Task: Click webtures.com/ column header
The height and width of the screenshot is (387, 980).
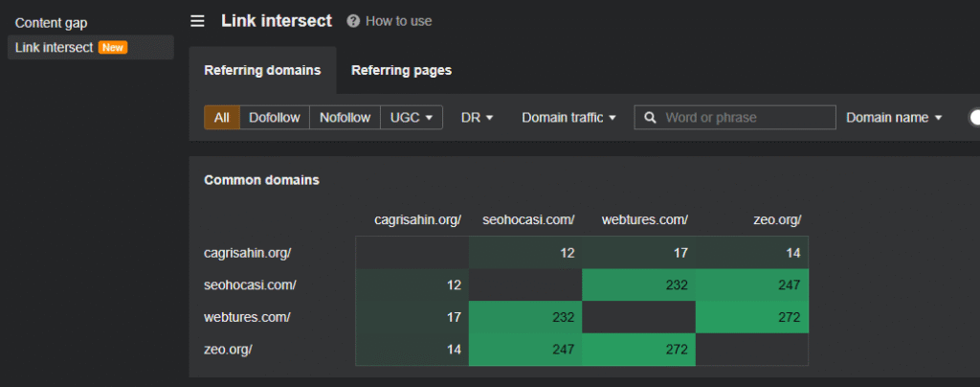Action: click(x=645, y=220)
